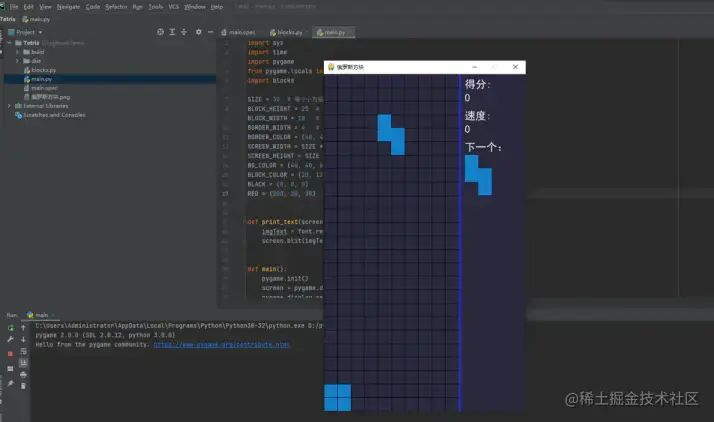Click the Tetris breadcrumb in navigation bar
Image resolution: width=714 pixels, height=422 pixels.
[8, 19]
